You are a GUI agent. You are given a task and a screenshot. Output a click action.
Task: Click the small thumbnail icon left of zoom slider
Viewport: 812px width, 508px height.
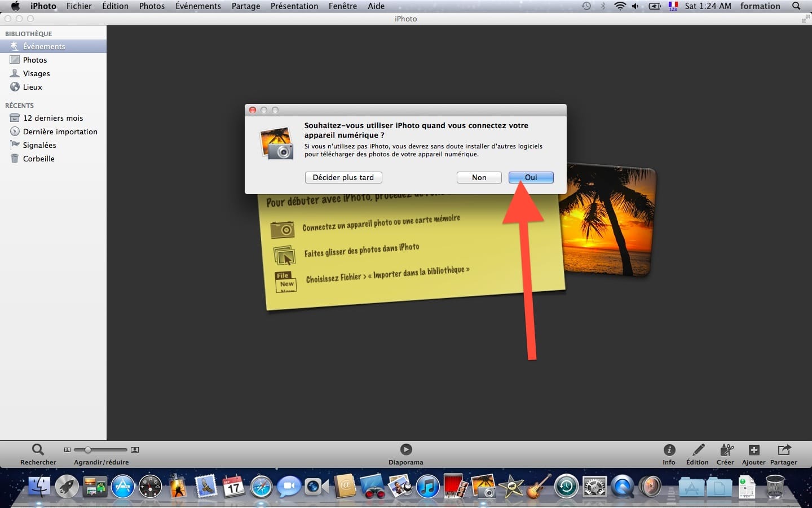pyautogui.click(x=67, y=450)
